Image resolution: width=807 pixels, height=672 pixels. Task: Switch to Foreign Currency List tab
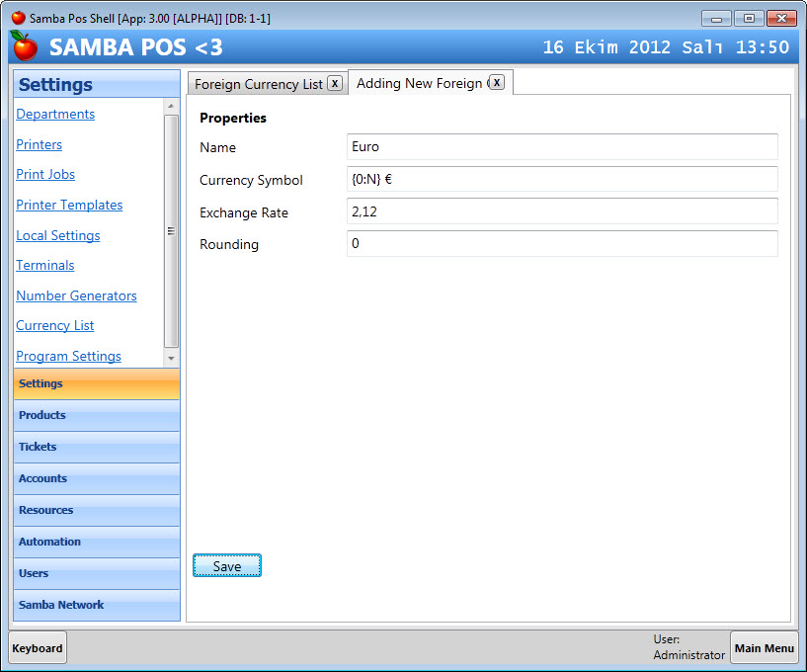tap(258, 84)
